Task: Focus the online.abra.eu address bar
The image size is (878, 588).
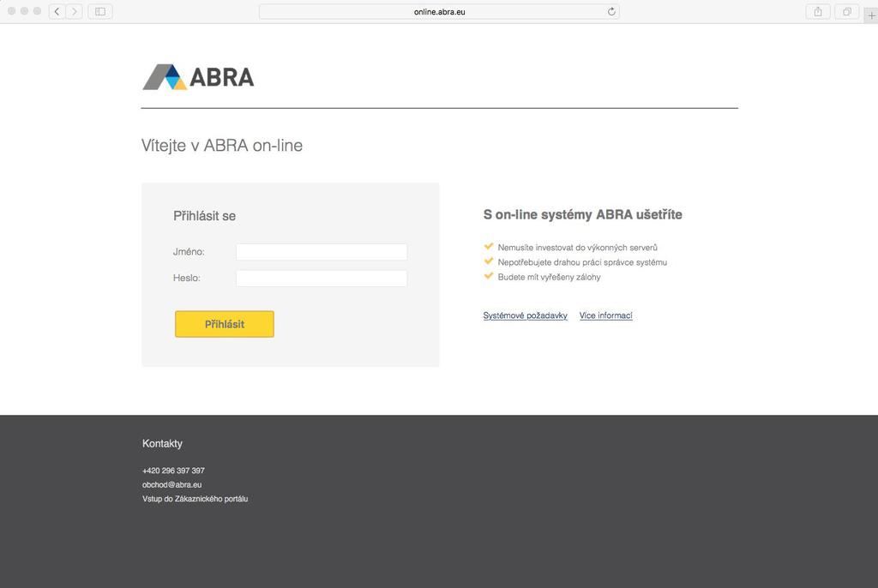Action: [x=440, y=11]
